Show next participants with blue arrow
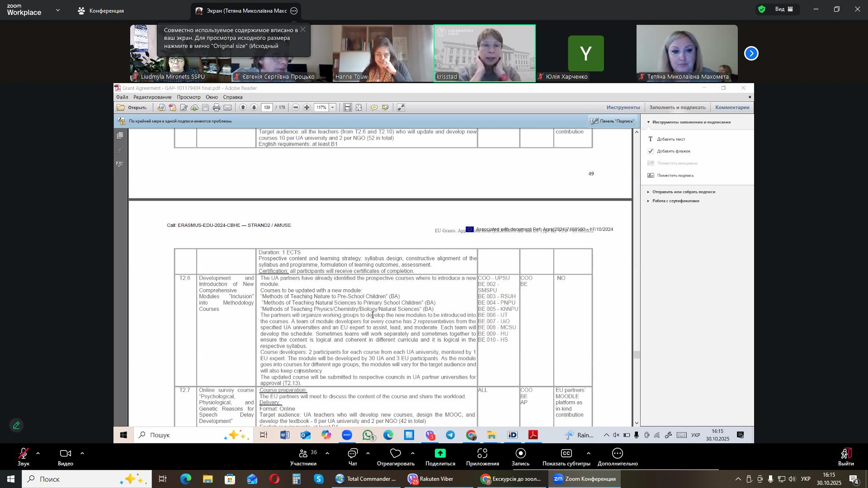Image resolution: width=868 pixels, height=488 pixels. [x=751, y=54]
